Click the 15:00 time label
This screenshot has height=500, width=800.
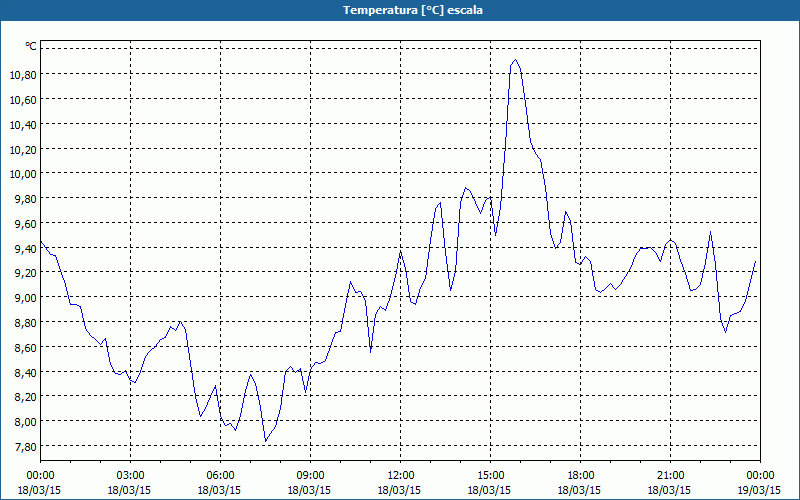[x=490, y=476]
